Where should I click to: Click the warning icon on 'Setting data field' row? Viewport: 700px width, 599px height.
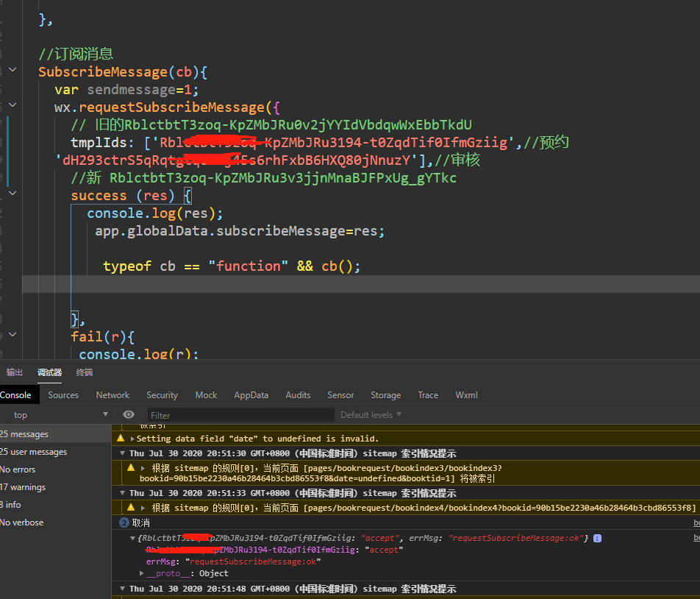point(121,438)
